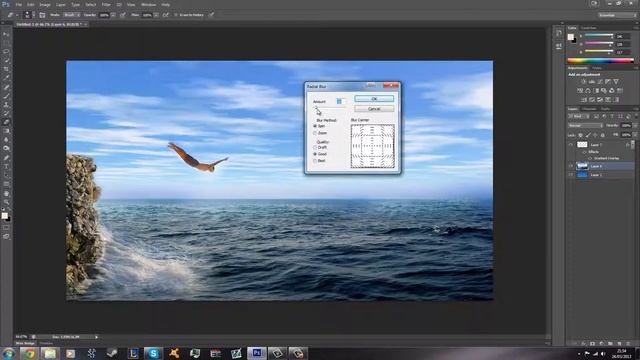Click the toolbox foreground color swatch
640x360 pixels.
click(4, 216)
